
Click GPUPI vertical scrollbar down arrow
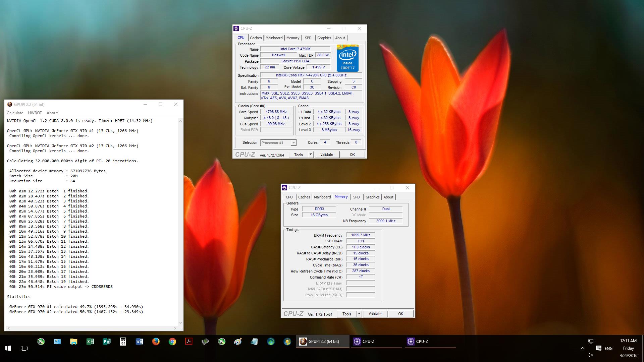coord(180,323)
